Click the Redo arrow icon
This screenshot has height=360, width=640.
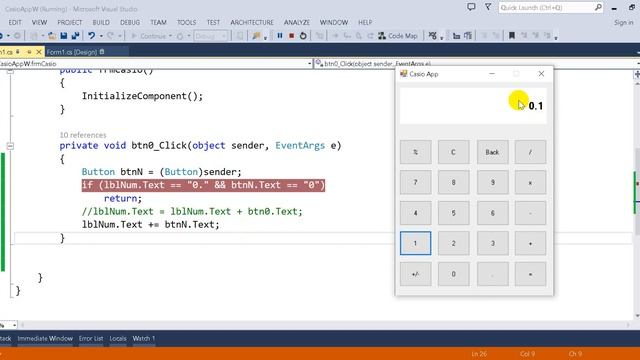[x=110, y=36]
